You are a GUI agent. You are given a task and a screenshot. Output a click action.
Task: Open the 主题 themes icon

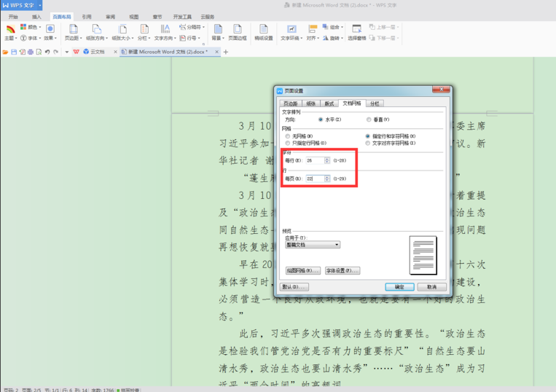point(9,32)
